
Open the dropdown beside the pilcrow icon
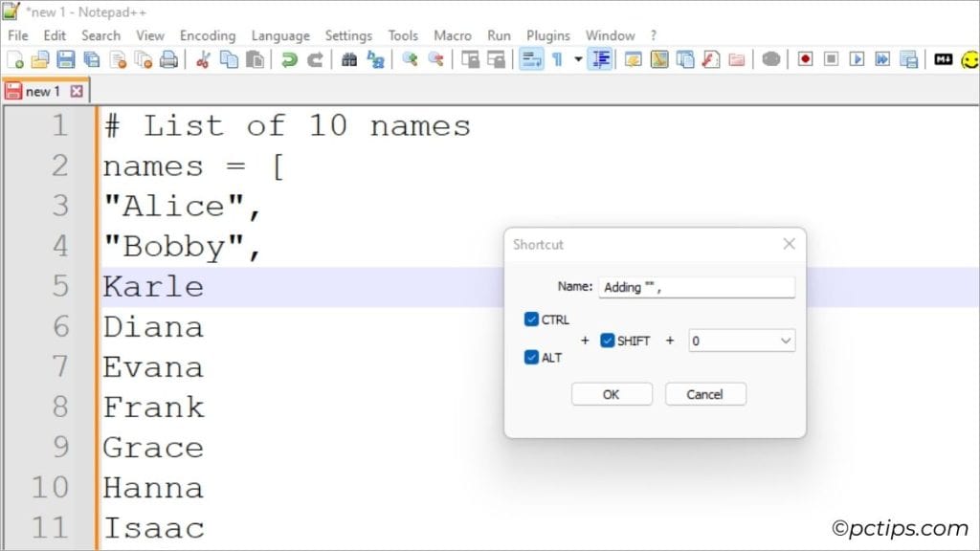[579, 58]
